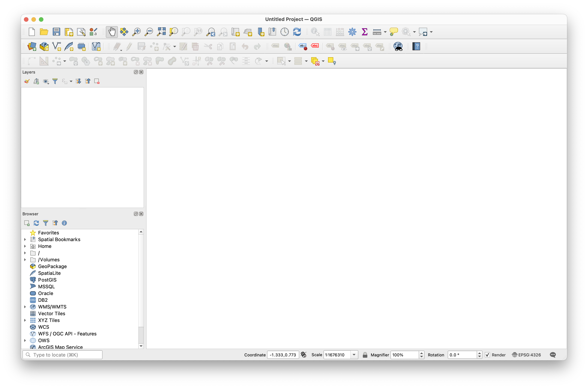The image size is (588, 388).
Task: Select PostGIS in the Browser tree
Action: (x=47, y=280)
